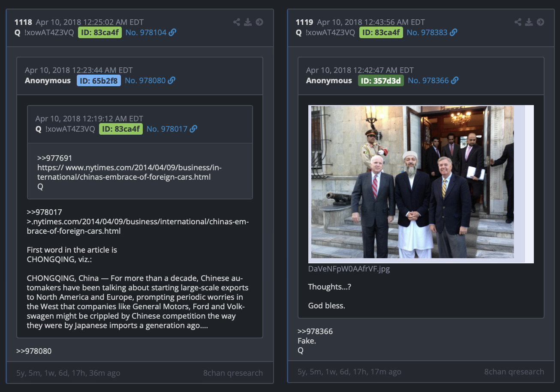The width and height of the screenshot is (560, 392).
Task: Open post link No. 978383
Action: 427,32
